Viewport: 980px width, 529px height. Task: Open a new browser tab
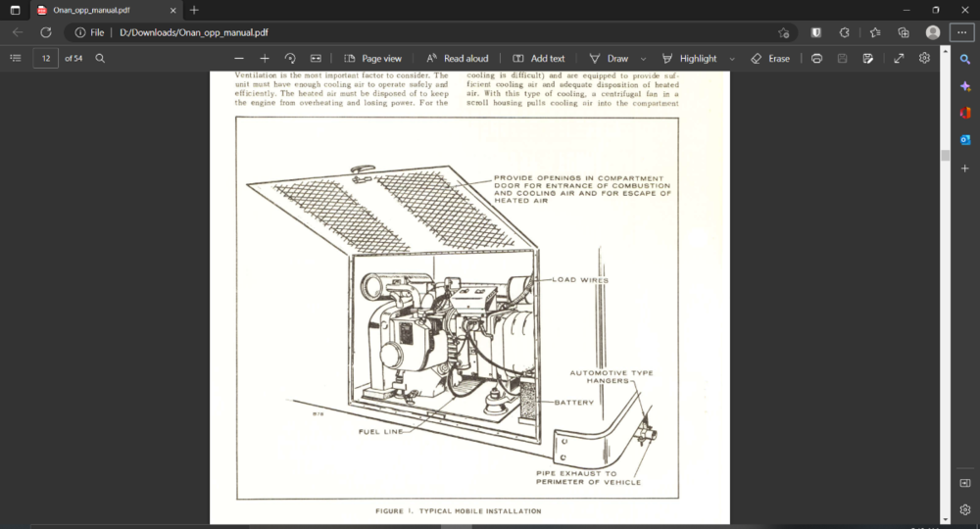click(x=194, y=10)
